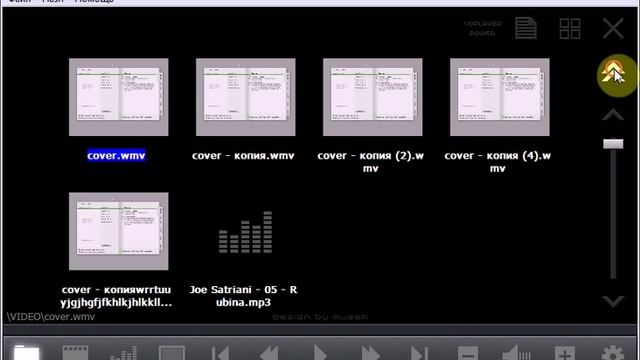This screenshot has height=360, width=640.
Task: Click the scroll down chevron
Action: (613, 302)
